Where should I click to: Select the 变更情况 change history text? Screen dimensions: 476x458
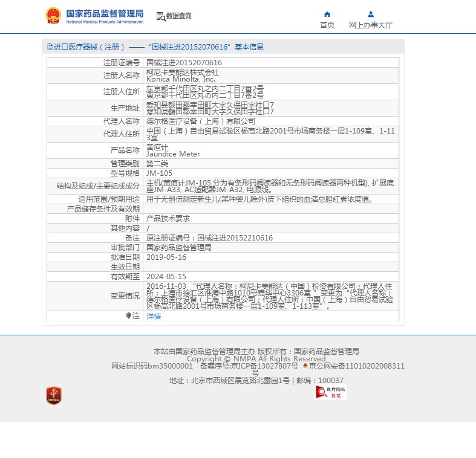coord(270,296)
